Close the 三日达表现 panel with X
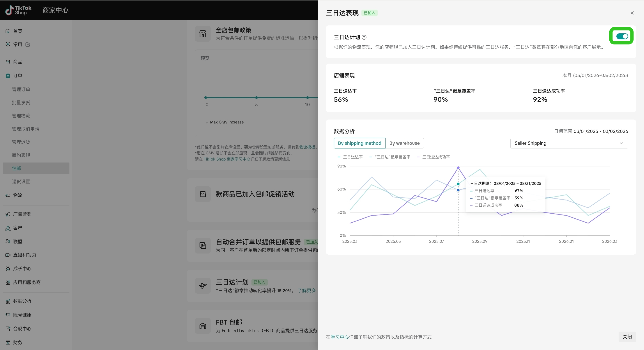The image size is (644, 350). [632, 13]
